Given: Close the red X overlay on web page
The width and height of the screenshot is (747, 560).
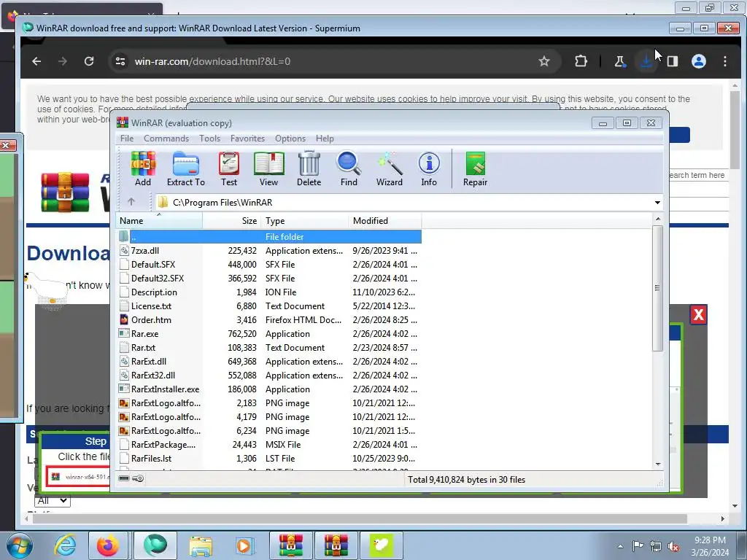Looking at the screenshot, I should (x=698, y=314).
